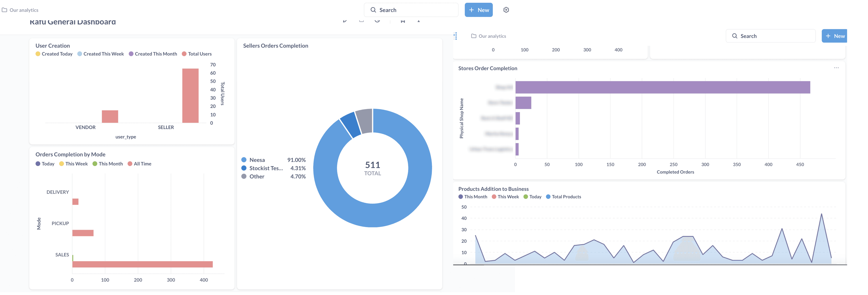Click the top-left search magnifier icon
Screen dimensions: 868x295
pyautogui.click(x=373, y=10)
